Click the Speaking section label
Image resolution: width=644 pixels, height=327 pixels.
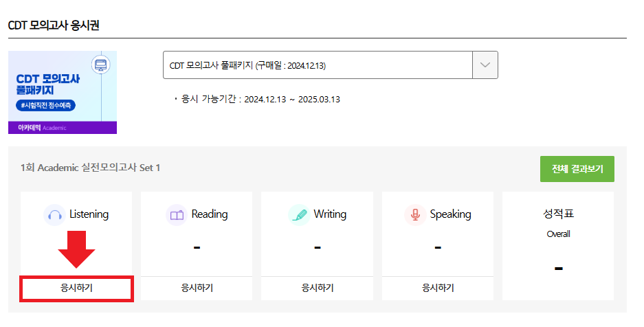tap(451, 214)
